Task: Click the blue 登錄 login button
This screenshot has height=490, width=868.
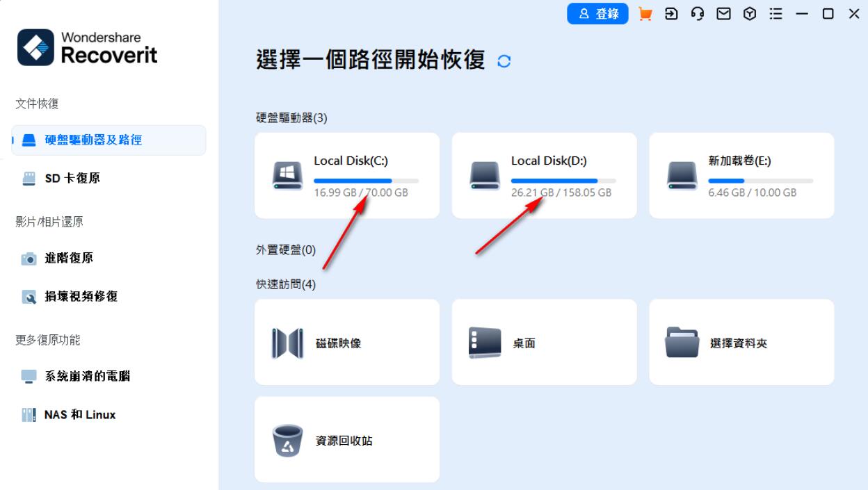Action: (597, 13)
